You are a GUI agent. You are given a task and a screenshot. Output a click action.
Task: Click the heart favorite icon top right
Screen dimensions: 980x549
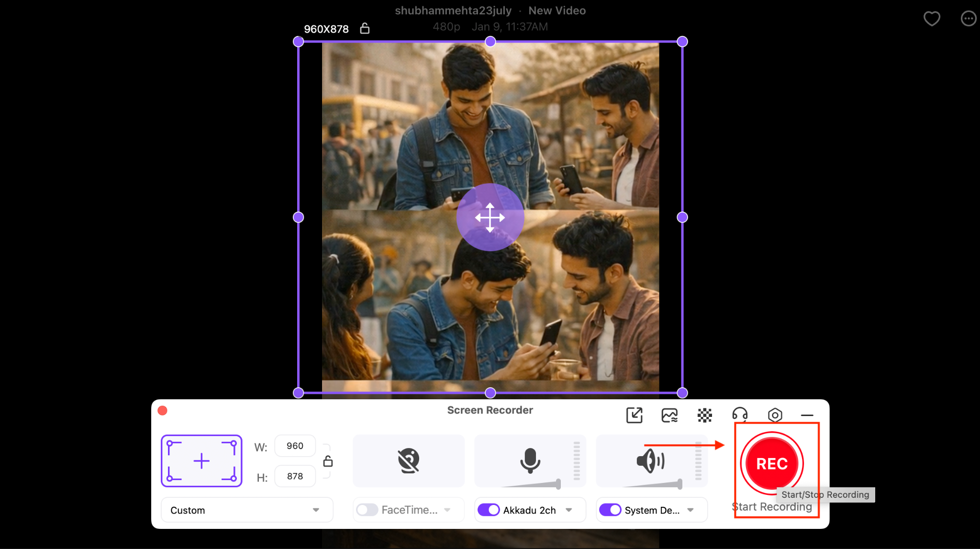(x=932, y=19)
